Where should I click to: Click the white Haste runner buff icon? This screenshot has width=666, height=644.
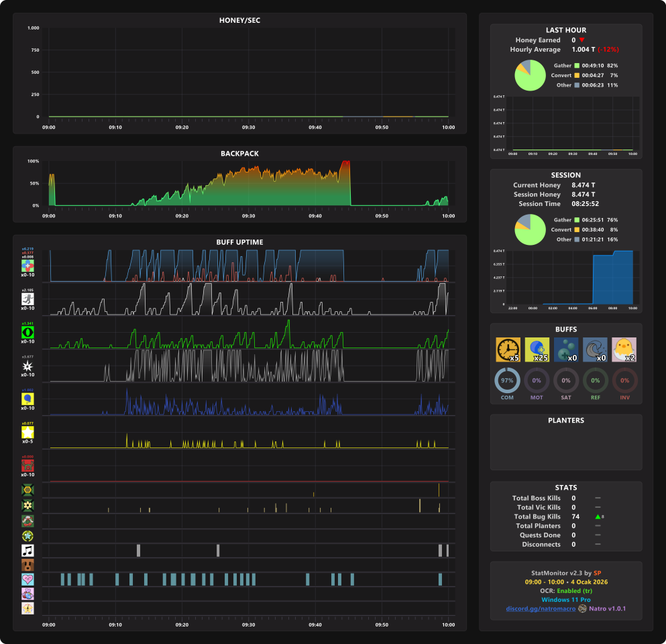point(27,299)
